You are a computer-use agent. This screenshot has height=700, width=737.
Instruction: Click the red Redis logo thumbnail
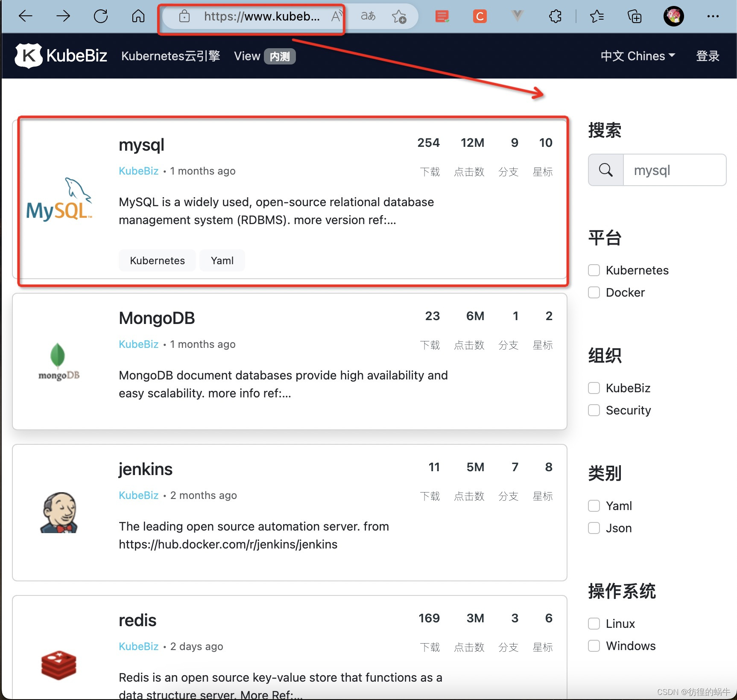click(x=59, y=665)
